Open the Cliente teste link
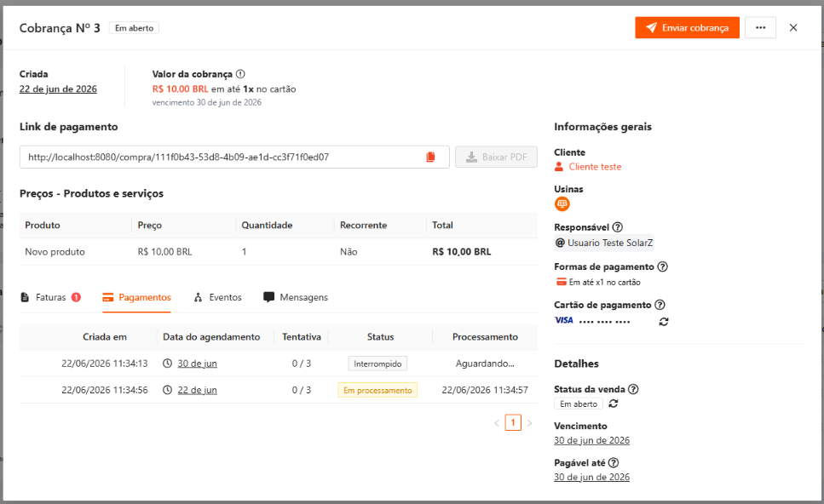This screenshot has height=504, width=824. (595, 167)
